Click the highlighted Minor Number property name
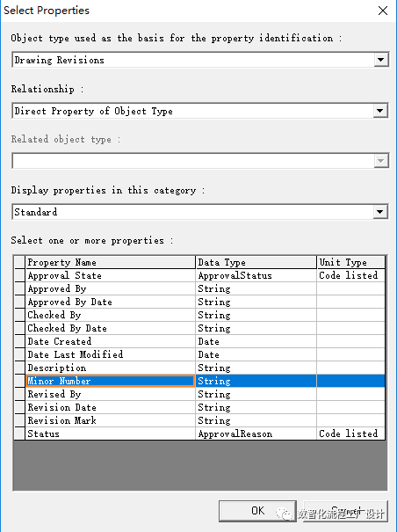Viewport: 397px width, 532px height. (x=111, y=381)
